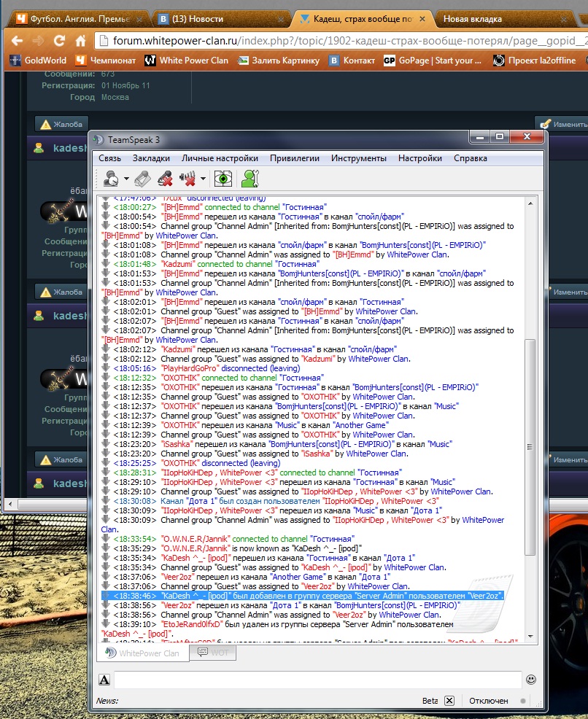This screenshot has height=719, width=588.
Task: Reload the page in browser
Action: (59, 41)
